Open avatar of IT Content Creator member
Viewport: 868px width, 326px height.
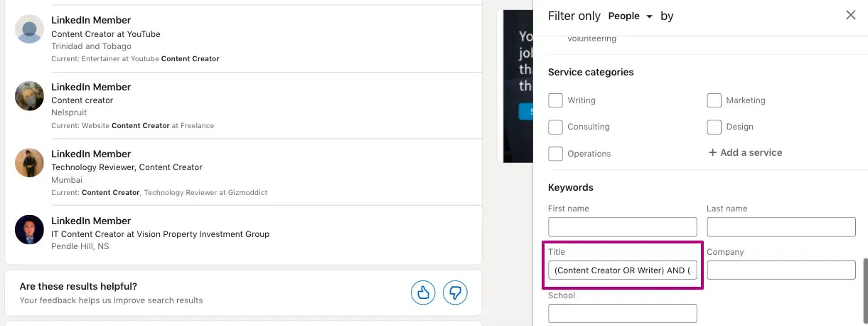(x=29, y=230)
